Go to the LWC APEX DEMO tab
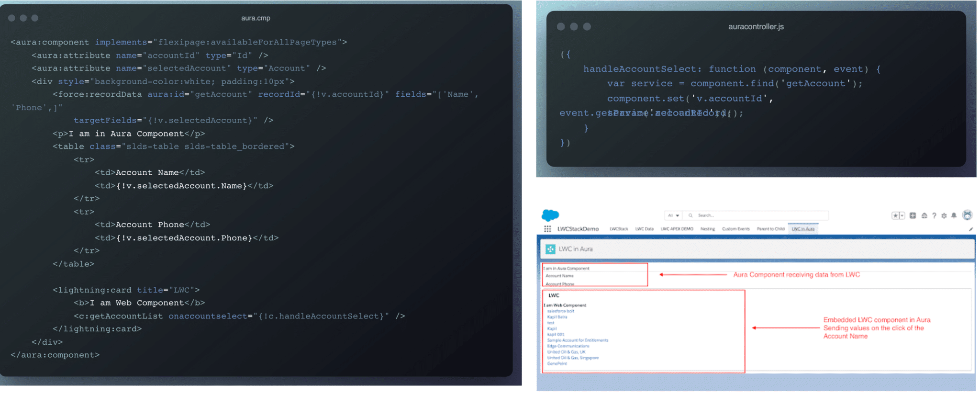 pyautogui.click(x=677, y=229)
